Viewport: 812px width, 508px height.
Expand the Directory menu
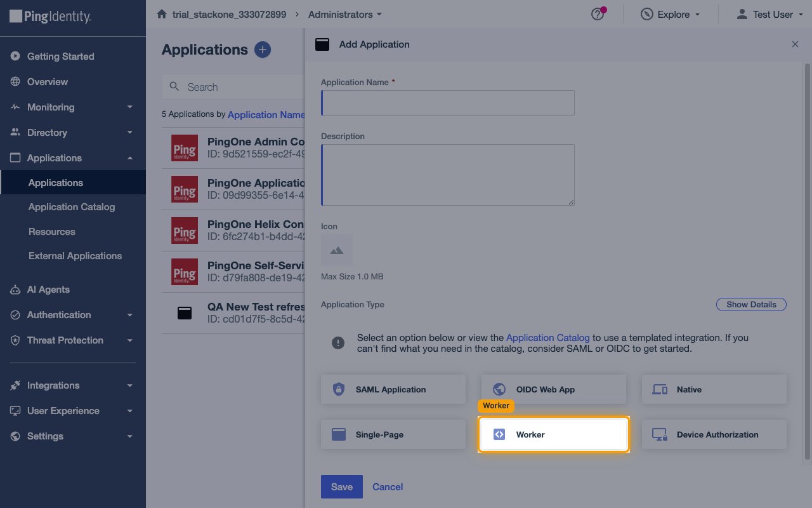pyautogui.click(x=129, y=133)
